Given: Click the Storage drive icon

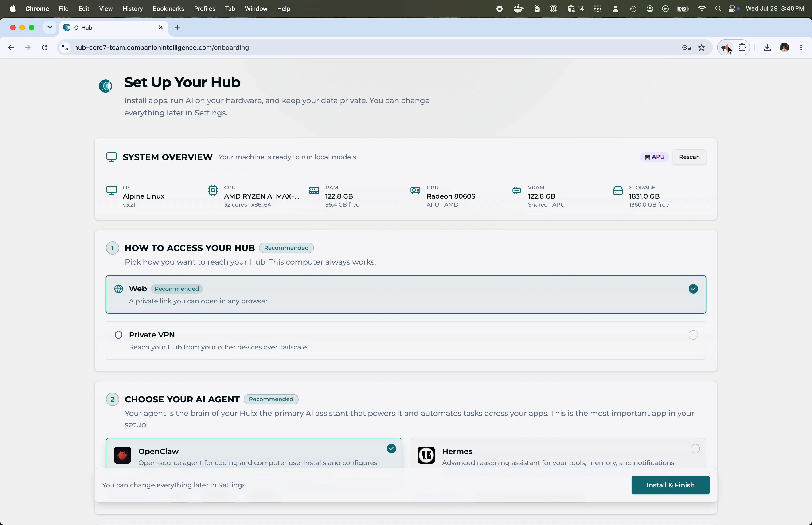Looking at the screenshot, I should 617,190.
